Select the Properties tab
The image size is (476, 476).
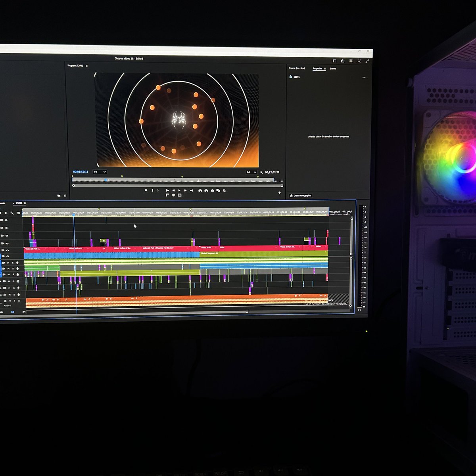pyautogui.click(x=317, y=69)
